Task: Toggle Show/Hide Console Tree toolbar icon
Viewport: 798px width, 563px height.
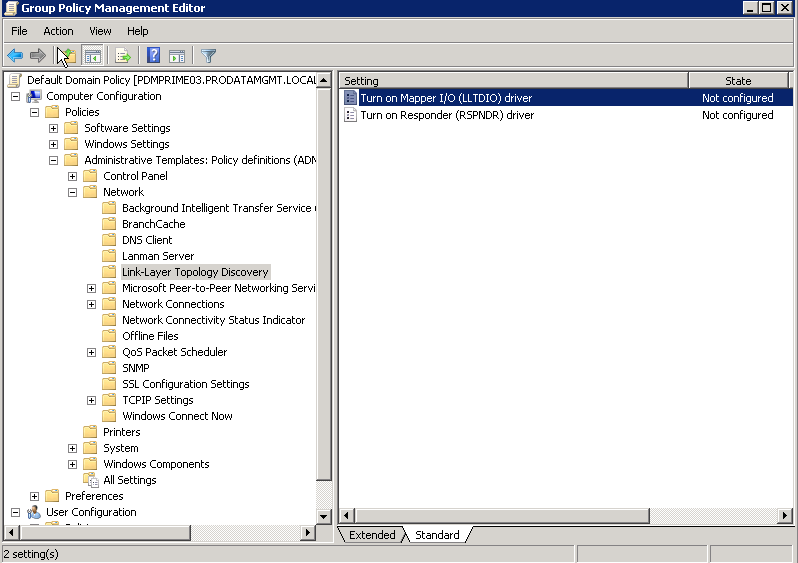Action: tap(93, 56)
